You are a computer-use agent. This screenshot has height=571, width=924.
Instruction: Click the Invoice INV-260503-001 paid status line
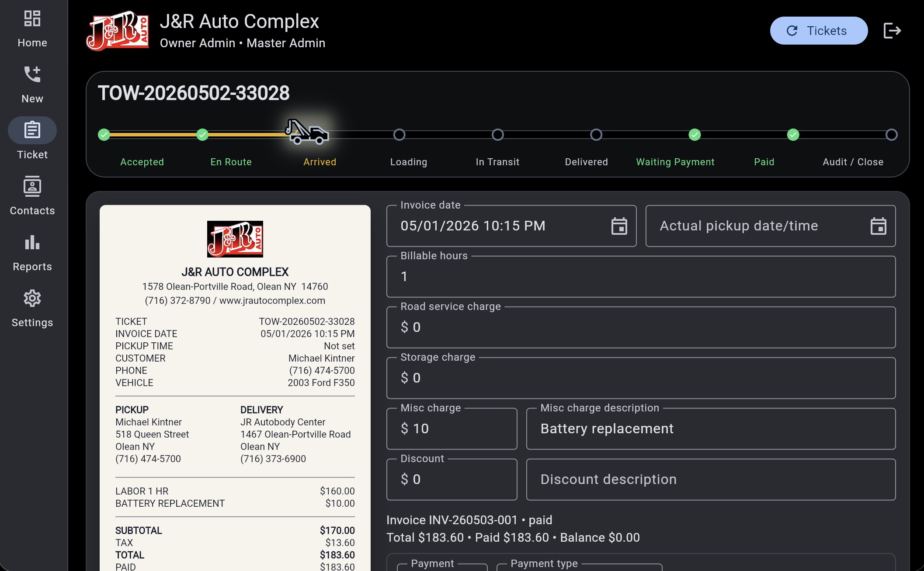469,520
